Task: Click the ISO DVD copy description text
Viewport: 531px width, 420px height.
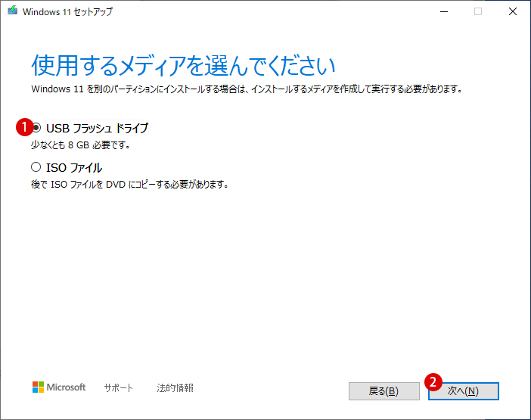Action: point(129,185)
